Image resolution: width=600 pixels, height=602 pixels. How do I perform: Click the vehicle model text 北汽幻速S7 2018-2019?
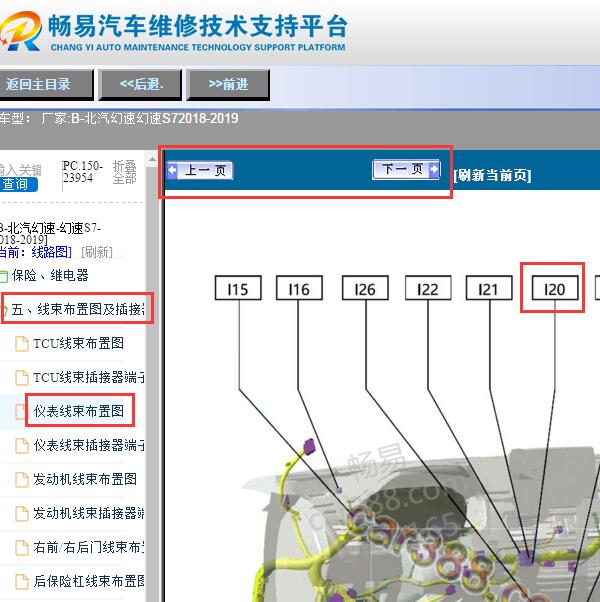(x=154, y=118)
